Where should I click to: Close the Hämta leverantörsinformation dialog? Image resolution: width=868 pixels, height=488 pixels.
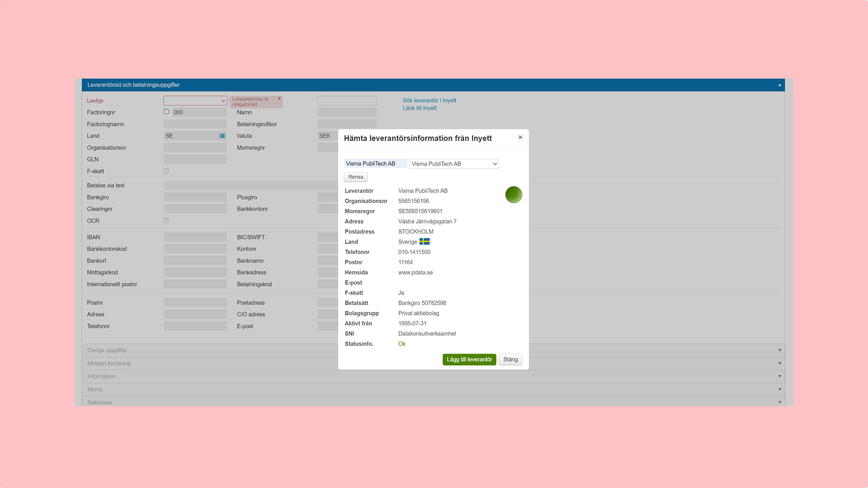[520, 137]
